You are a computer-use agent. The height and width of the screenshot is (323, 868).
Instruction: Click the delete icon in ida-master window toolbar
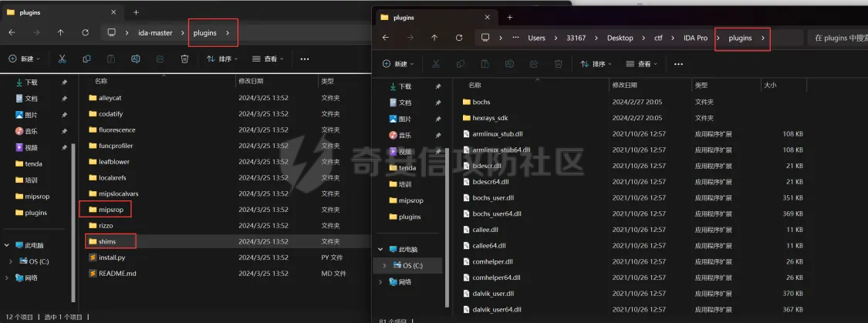tap(184, 59)
